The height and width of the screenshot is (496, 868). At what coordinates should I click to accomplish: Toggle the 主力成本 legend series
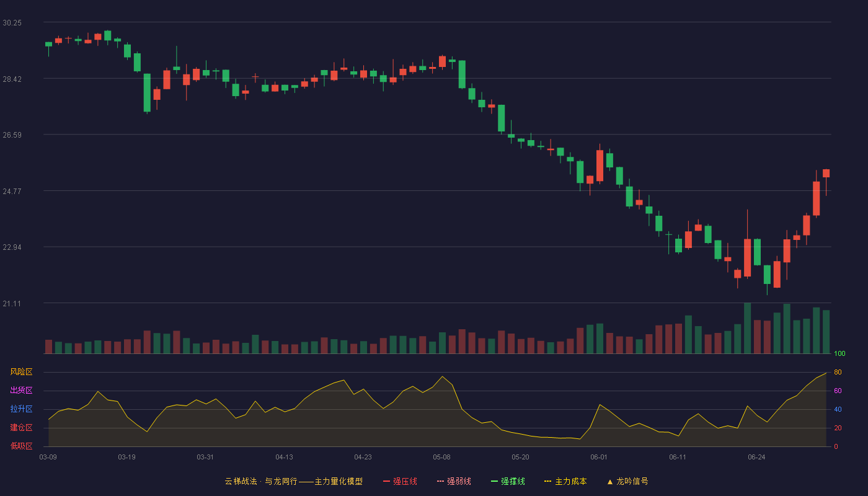565,481
